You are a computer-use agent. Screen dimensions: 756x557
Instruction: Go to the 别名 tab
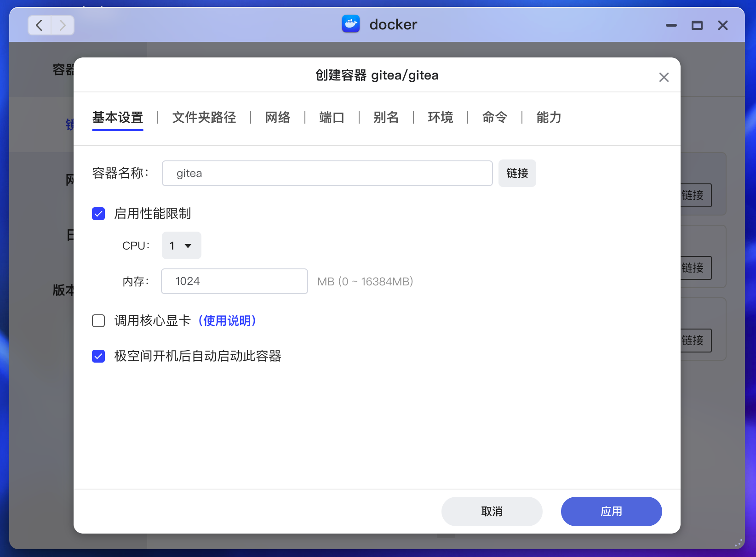386,118
